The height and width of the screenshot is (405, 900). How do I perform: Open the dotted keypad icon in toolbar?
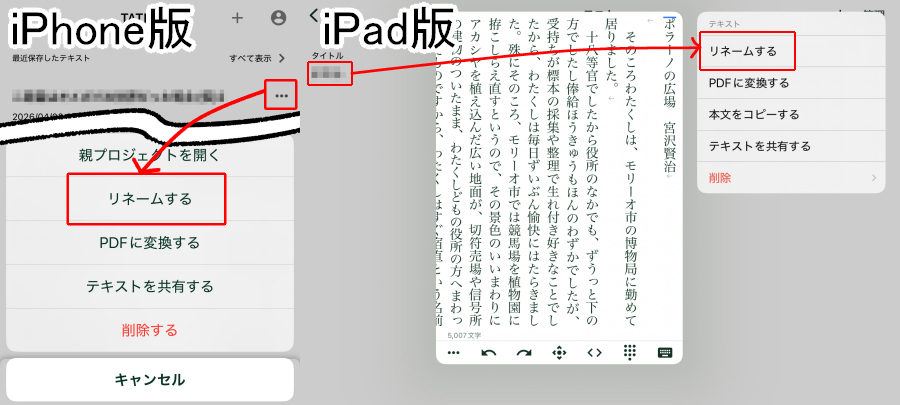(x=630, y=352)
